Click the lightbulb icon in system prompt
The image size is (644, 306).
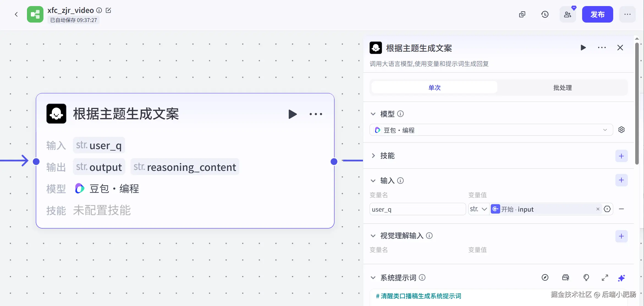pos(586,278)
